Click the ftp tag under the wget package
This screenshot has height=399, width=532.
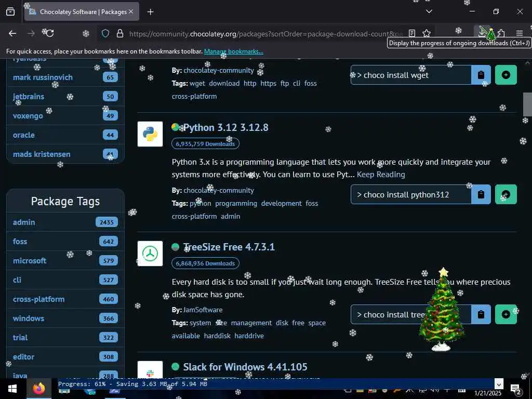pyautogui.click(x=285, y=84)
